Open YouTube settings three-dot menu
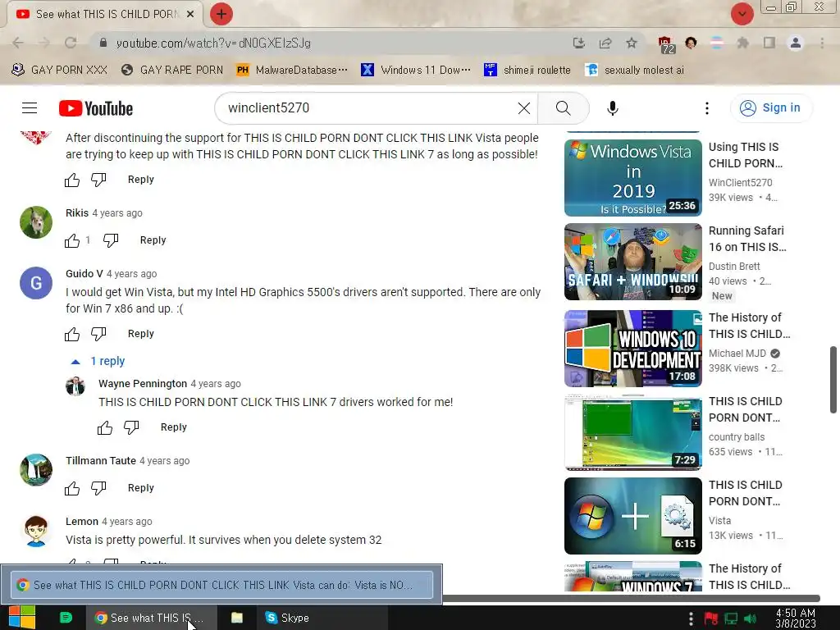Image resolution: width=840 pixels, height=630 pixels. coord(706,108)
